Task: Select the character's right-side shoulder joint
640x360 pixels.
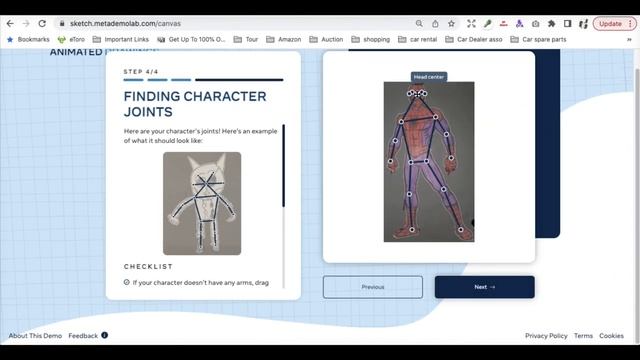Action: [436, 117]
